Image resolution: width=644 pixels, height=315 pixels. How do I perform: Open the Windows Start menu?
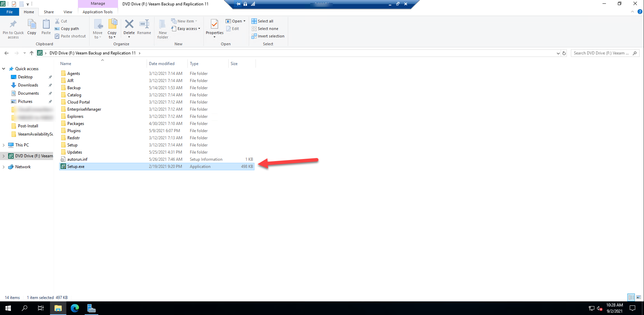coord(8,308)
